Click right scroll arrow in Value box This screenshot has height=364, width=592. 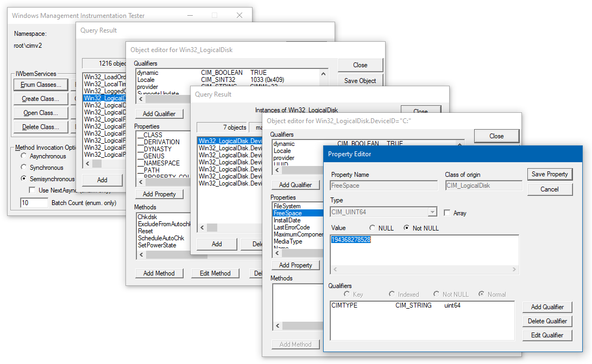pyautogui.click(x=514, y=269)
